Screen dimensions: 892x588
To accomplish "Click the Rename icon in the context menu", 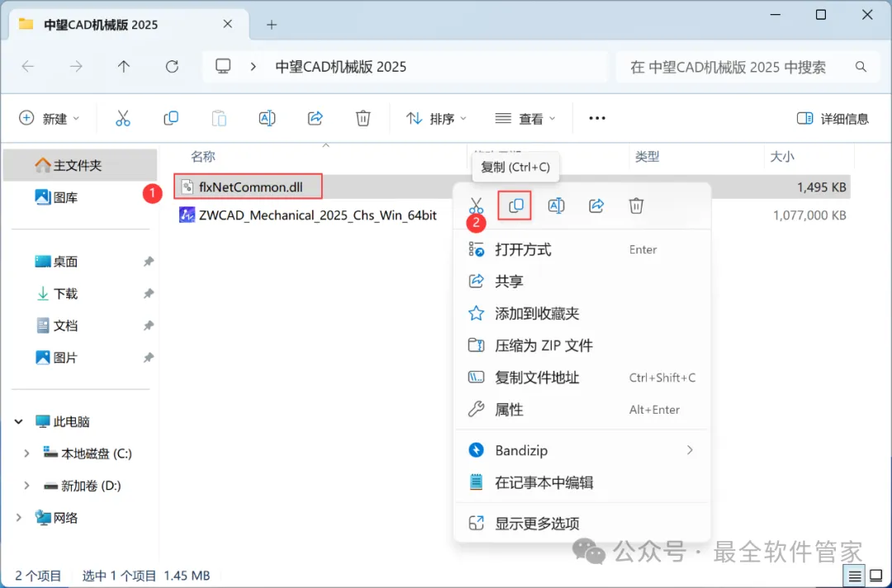I will 556,206.
